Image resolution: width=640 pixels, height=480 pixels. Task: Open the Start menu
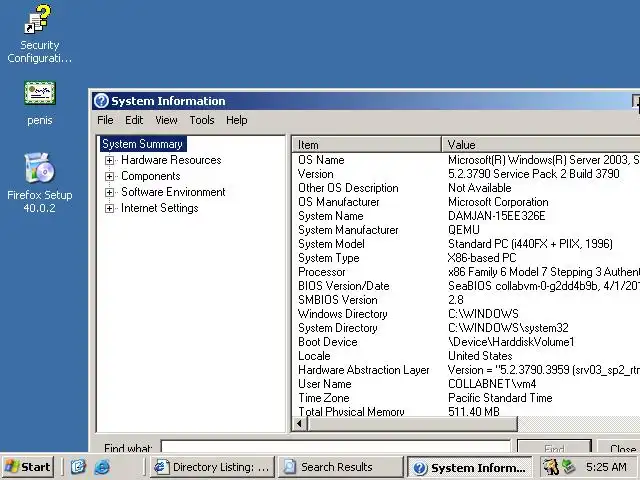28,467
